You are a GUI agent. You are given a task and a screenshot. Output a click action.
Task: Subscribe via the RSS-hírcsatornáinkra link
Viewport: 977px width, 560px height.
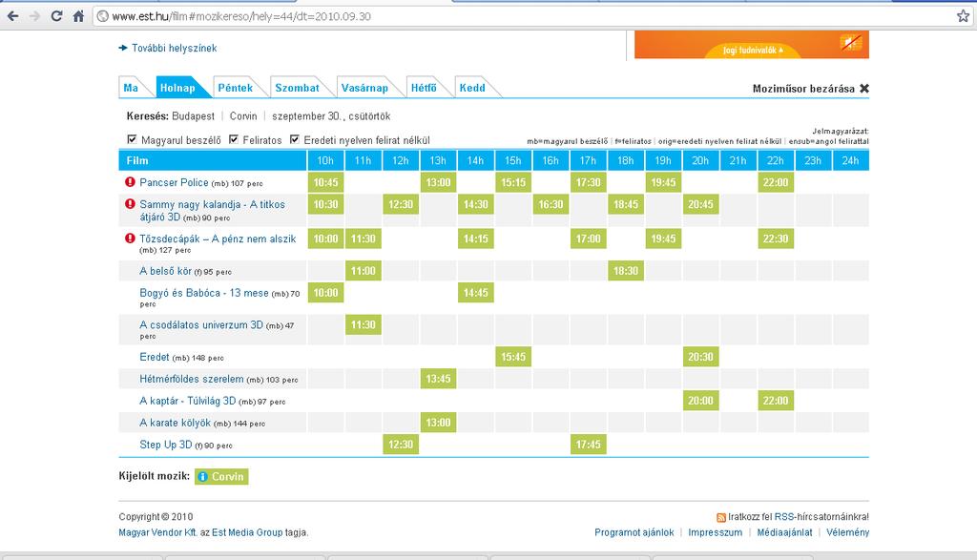821,517
